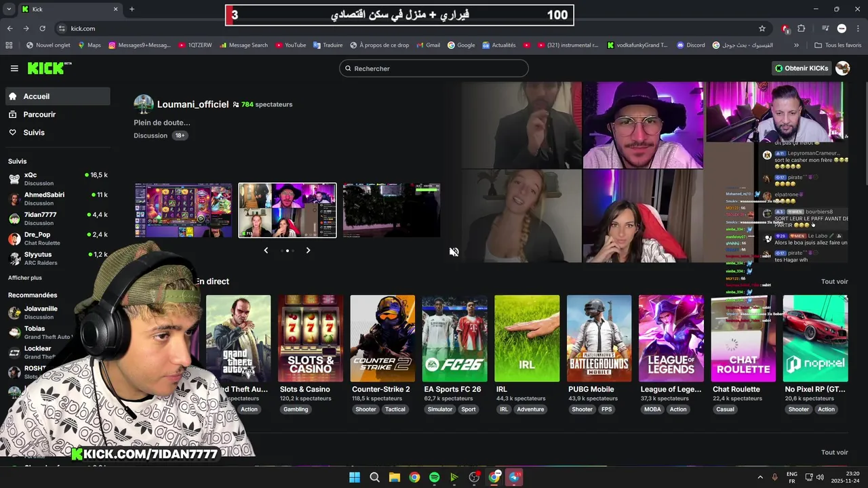Screen dimensions: 868x488
Task: Open the YouTube bookmark
Action: pyautogui.click(x=290, y=45)
